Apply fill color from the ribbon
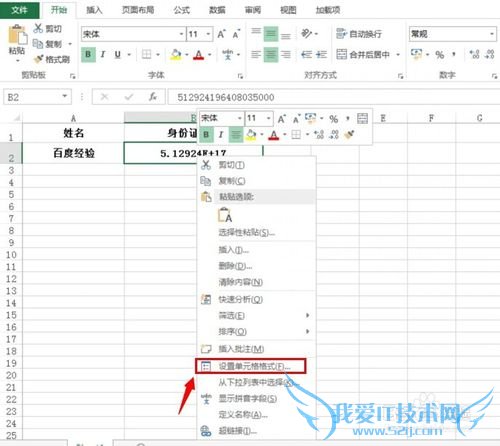The height and width of the screenshot is (446, 500). pos(176,54)
